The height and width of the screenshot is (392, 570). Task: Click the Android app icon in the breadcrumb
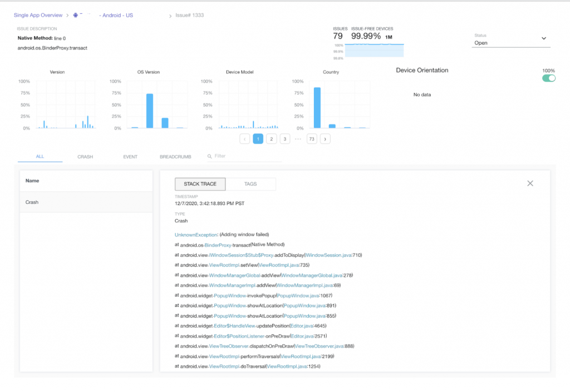click(x=76, y=16)
